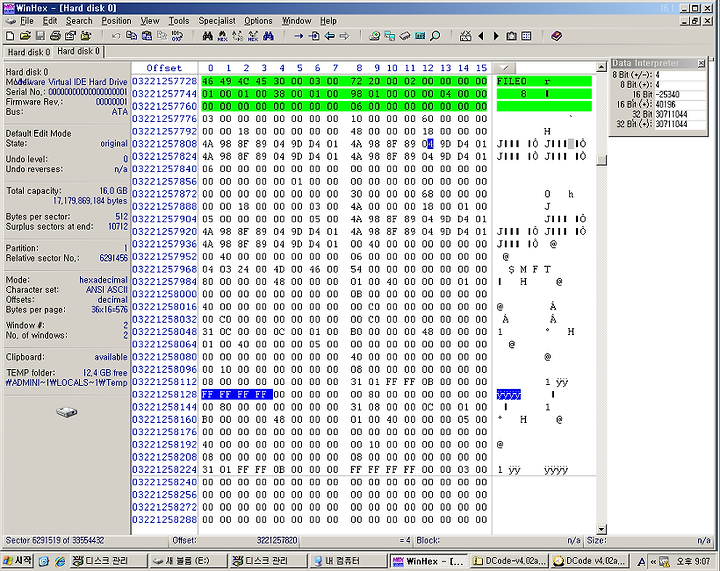
Task: Copy block with toolbar copy icon
Action: coord(131,36)
